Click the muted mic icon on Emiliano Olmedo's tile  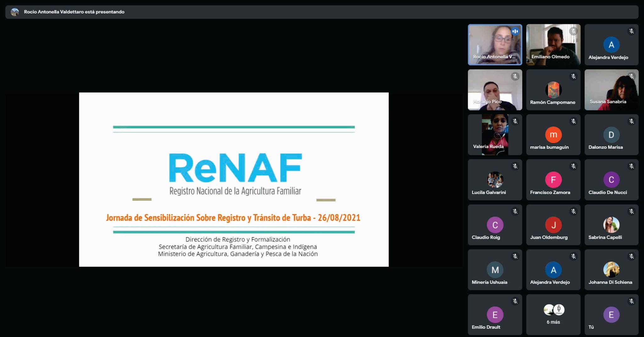[x=574, y=31]
